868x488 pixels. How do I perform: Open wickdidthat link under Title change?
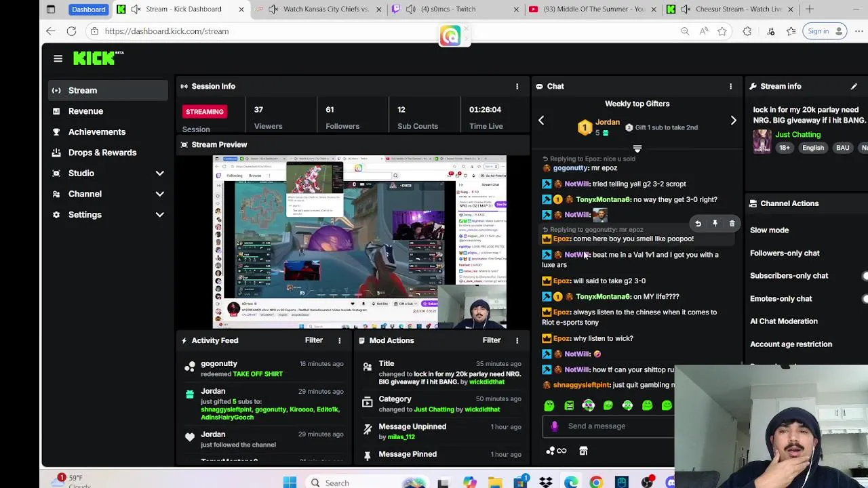pos(486,382)
